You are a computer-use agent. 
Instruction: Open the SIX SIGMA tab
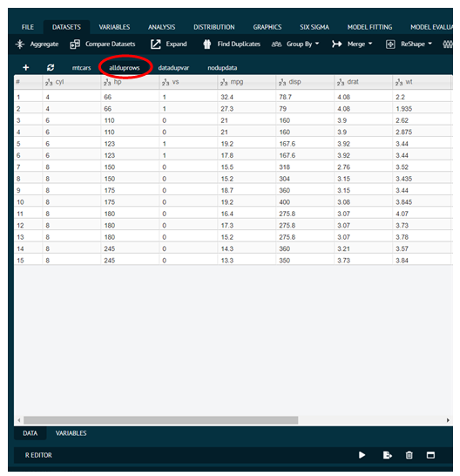[315, 27]
